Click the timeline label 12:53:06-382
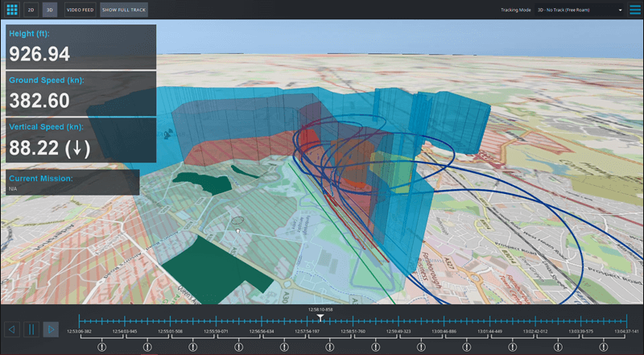The height and width of the screenshot is (355, 644). coord(79,331)
